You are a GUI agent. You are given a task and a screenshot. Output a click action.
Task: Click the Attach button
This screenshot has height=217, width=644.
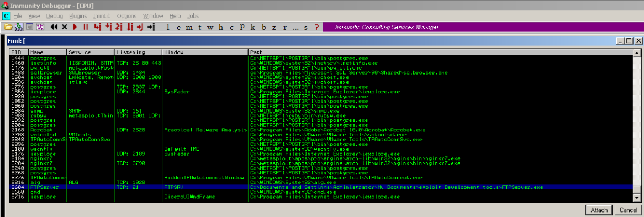(599, 210)
